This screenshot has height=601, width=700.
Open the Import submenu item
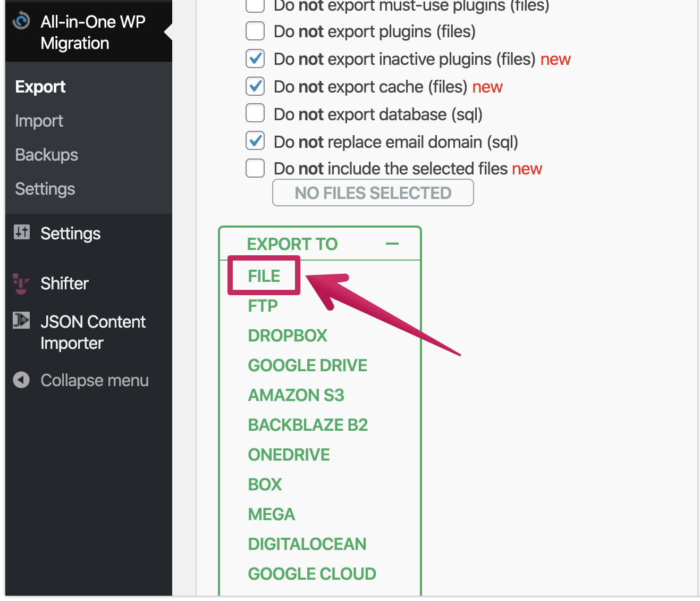click(x=39, y=121)
